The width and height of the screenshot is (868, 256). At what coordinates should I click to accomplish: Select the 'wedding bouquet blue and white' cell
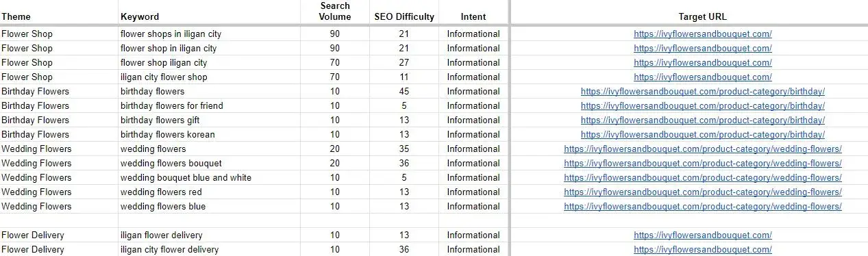pos(209,177)
